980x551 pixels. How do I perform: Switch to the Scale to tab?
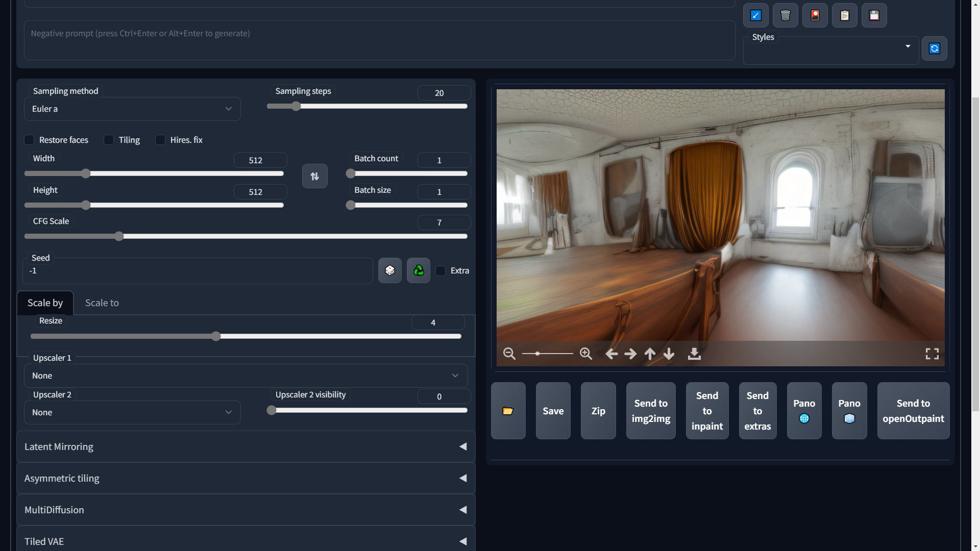(102, 303)
